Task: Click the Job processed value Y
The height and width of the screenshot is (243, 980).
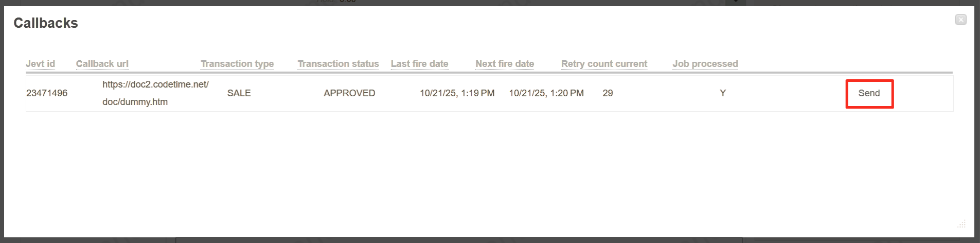Action: click(x=723, y=93)
